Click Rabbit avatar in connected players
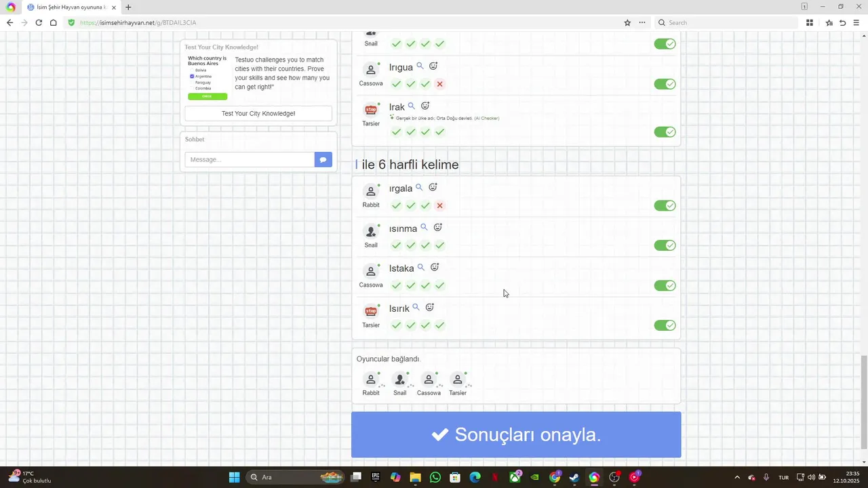This screenshot has height=488, width=868. (x=371, y=380)
